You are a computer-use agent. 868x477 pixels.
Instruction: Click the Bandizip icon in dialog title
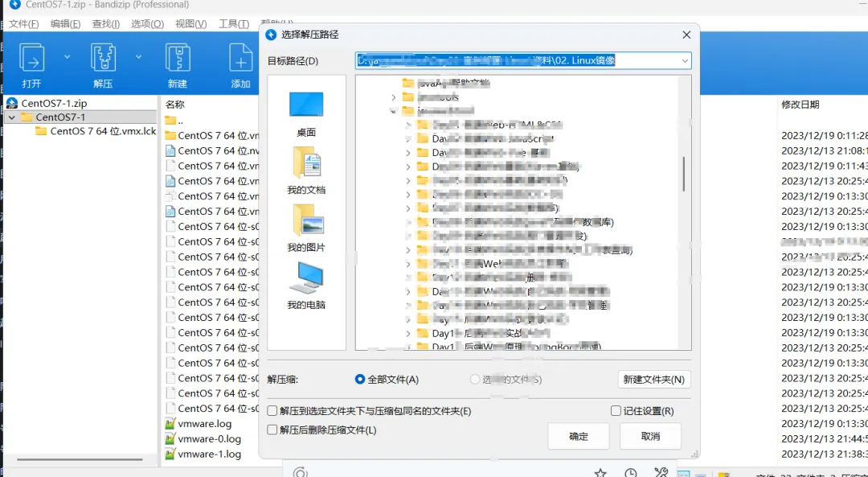pos(271,35)
